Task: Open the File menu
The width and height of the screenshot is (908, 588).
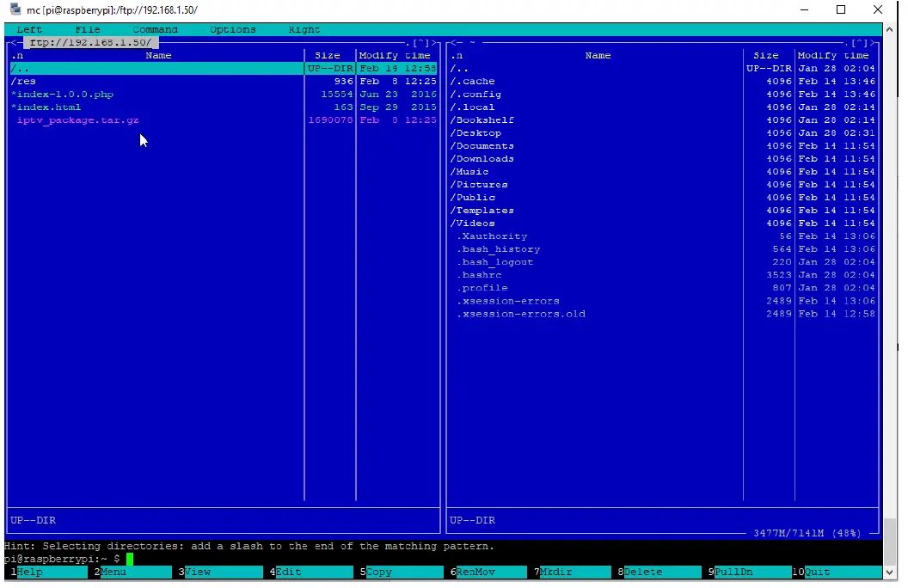Action: click(88, 29)
